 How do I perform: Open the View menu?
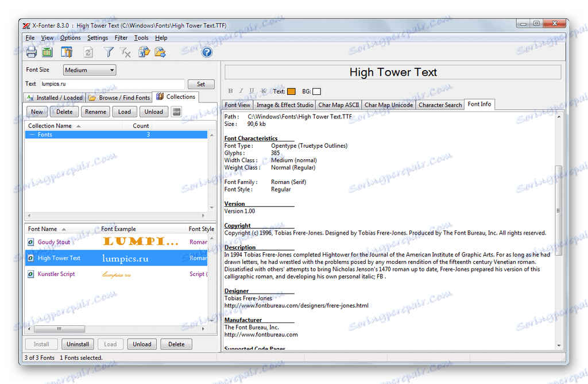click(x=47, y=37)
